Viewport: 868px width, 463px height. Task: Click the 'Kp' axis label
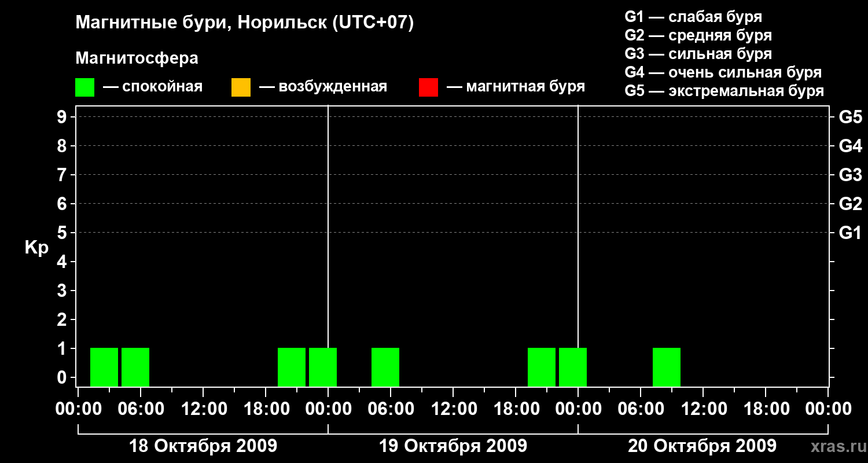[36, 248]
